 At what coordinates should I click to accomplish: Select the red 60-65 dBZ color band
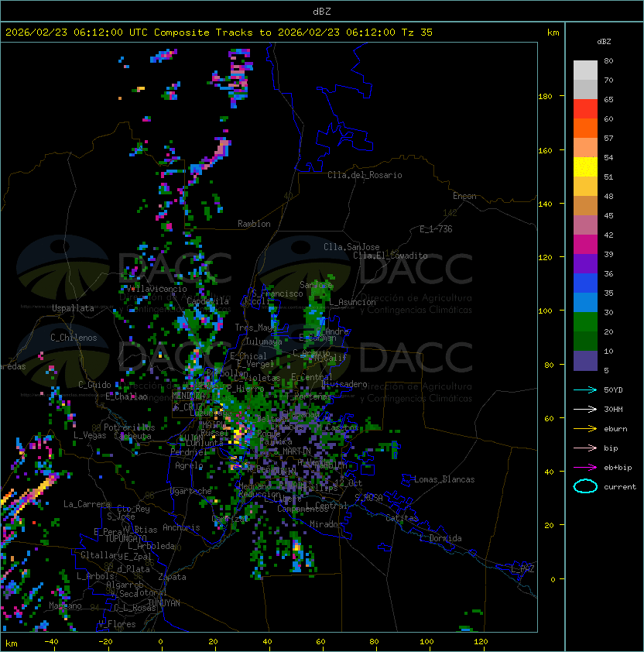[x=585, y=109]
